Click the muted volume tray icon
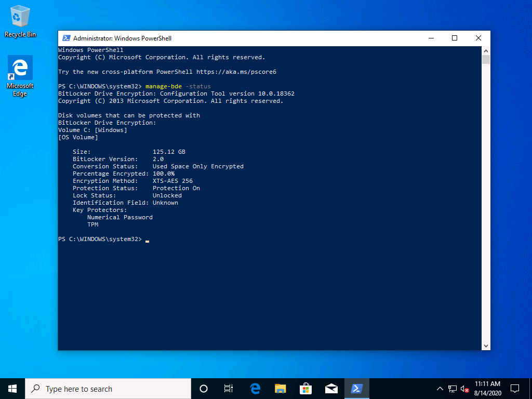The image size is (532, 399). click(465, 389)
